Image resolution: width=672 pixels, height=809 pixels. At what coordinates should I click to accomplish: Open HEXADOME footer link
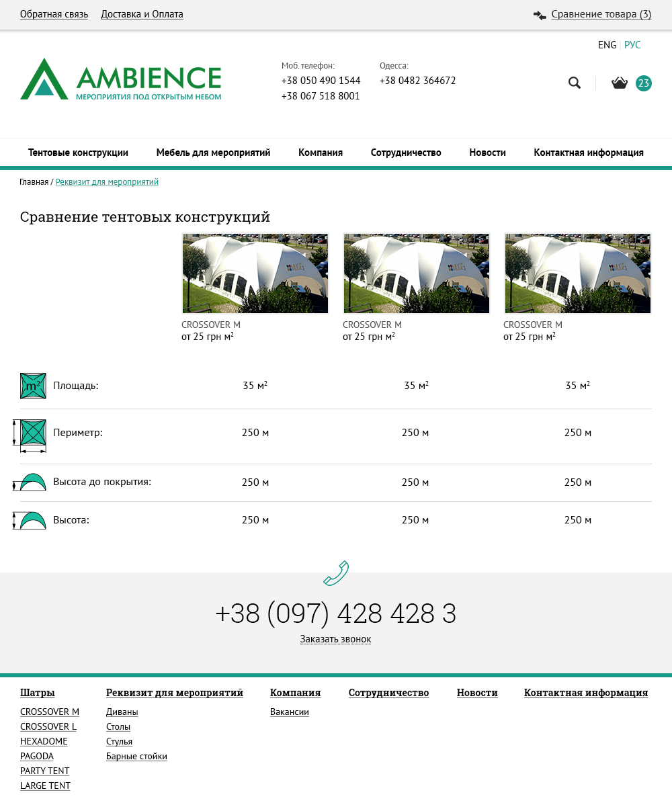[44, 741]
